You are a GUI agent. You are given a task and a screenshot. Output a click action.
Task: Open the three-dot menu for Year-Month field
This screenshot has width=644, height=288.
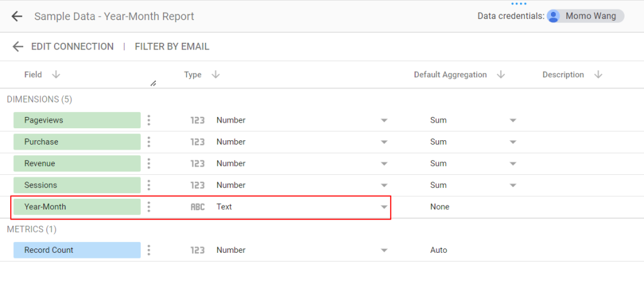point(148,207)
